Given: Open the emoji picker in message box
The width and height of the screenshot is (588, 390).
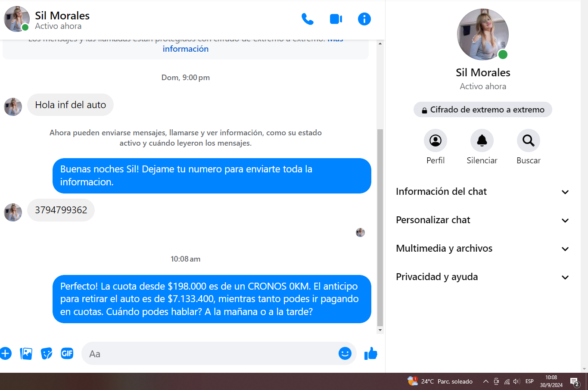Looking at the screenshot, I should click(345, 354).
